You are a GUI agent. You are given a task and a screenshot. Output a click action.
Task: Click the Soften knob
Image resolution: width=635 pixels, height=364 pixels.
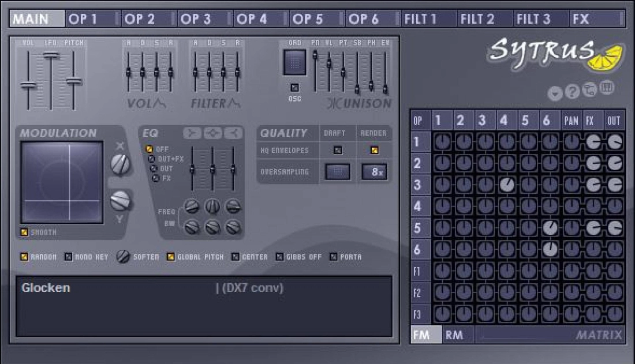[x=123, y=256]
